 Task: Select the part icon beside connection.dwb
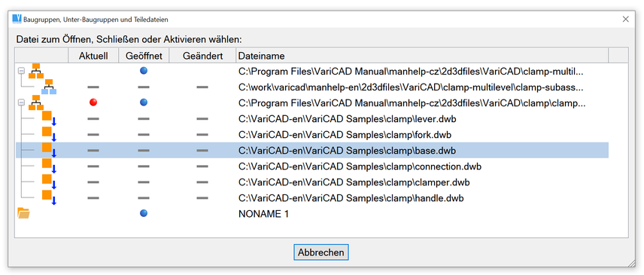49,167
